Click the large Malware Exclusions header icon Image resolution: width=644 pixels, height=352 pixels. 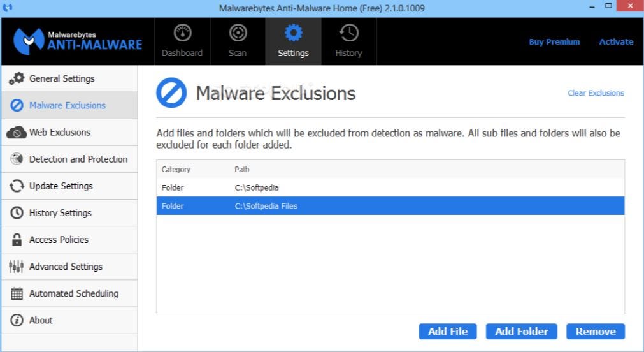(171, 93)
